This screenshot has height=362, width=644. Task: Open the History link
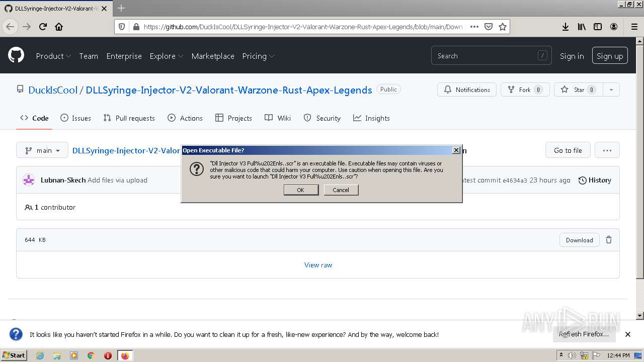pos(595,180)
